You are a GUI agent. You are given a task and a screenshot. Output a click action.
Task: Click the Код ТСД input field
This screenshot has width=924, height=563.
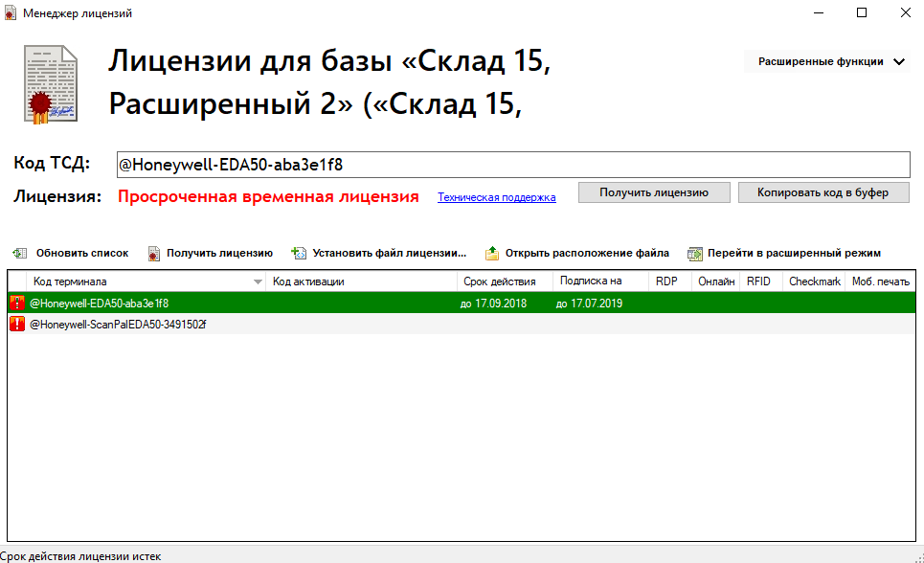click(513, 165)
